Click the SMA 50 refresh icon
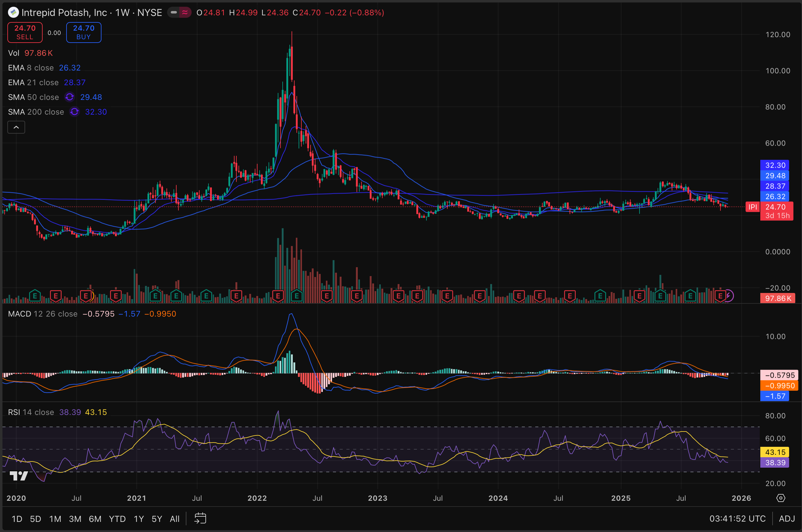 [x=70, y=97]
